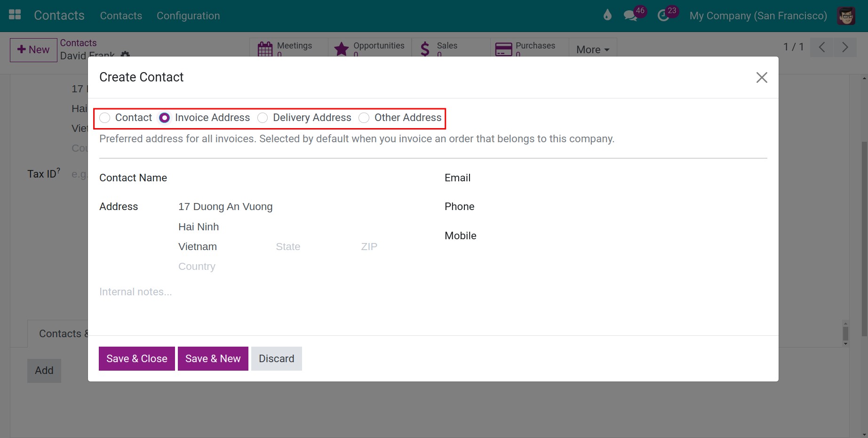
Task: Click Save & New button
Action: tap(213, 359)
